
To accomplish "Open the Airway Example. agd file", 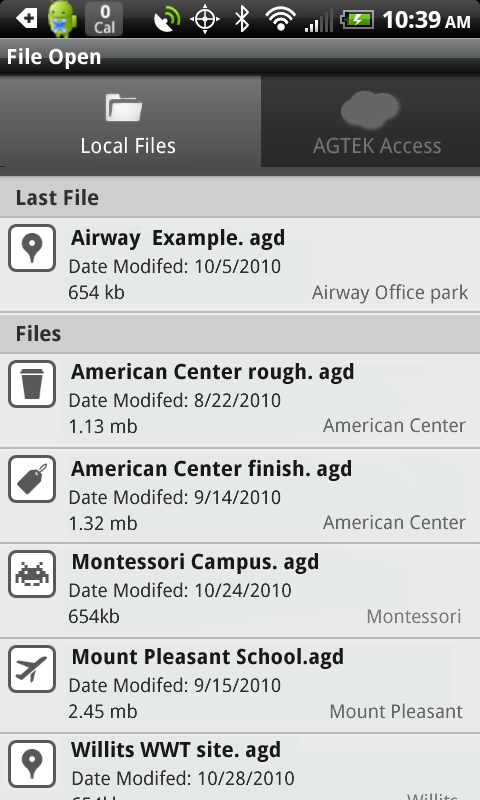I will point(240,265).
